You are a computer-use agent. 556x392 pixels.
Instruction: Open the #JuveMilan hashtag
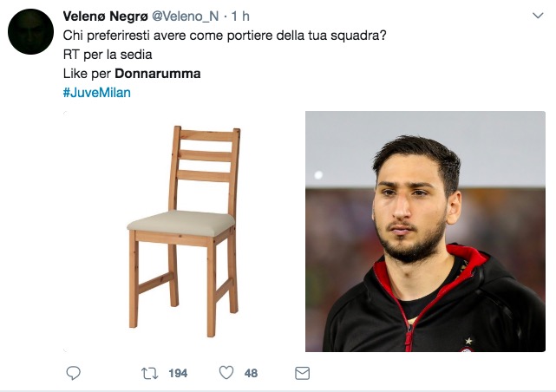(97, 93)
